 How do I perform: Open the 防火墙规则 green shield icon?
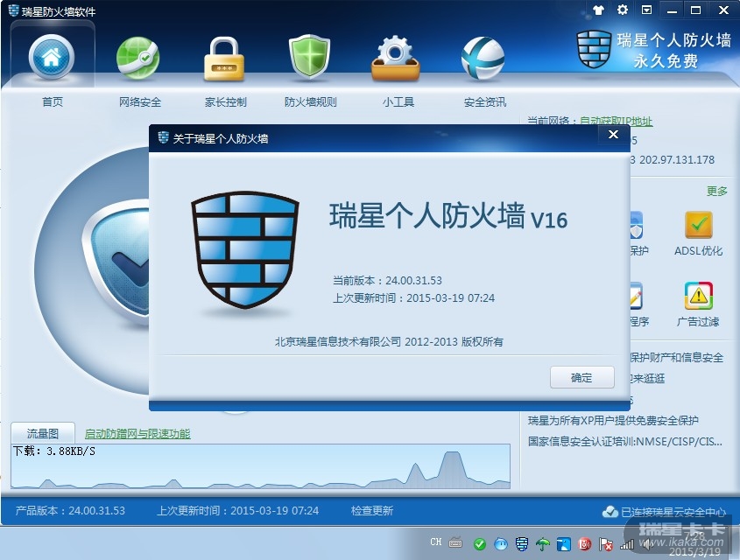pyautogui.click(x=310, y=57)
